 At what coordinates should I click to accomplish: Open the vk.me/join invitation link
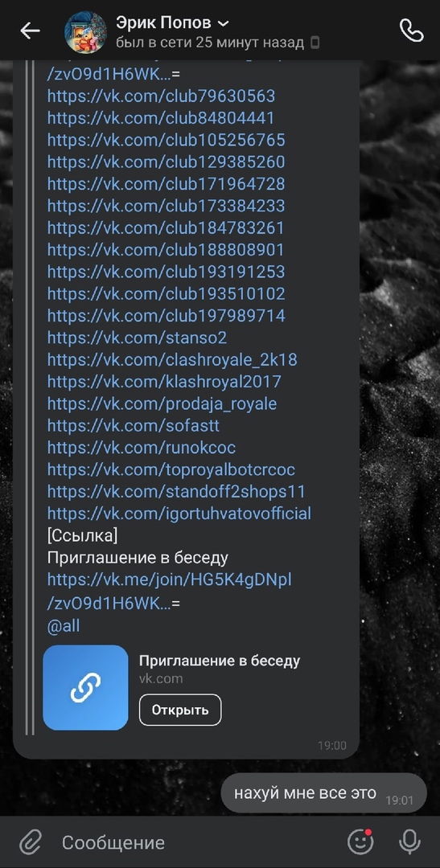pyautogui.click(x=170, y=592)
